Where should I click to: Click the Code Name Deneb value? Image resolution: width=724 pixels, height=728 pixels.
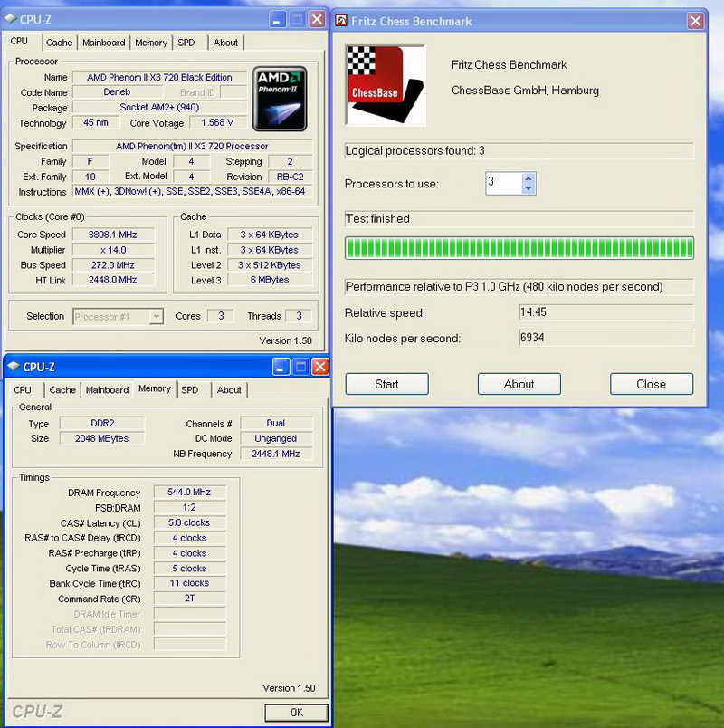pos(117,92)
